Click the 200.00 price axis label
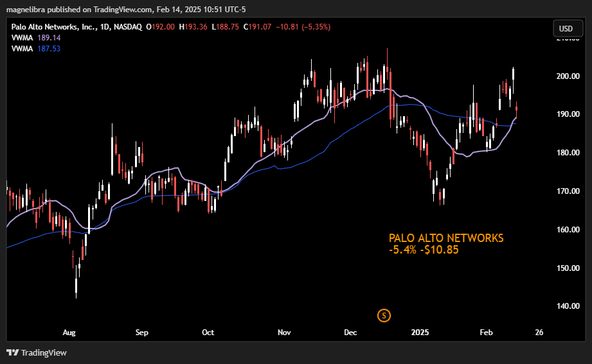 (568, 76)
